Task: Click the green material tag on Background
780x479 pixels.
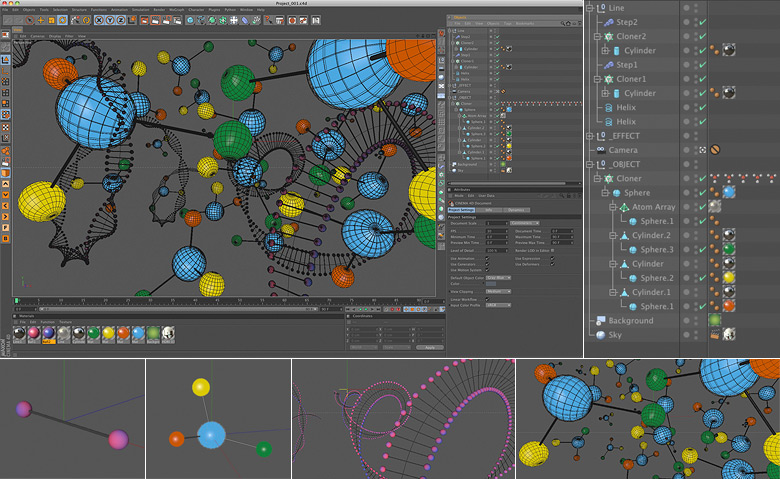Action: pos(715,321)
